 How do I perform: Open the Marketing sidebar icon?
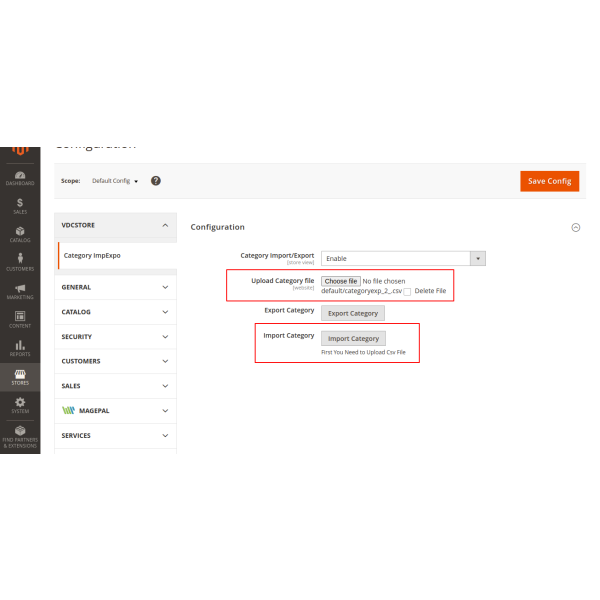pyautogui.click(x=20, y=291)
